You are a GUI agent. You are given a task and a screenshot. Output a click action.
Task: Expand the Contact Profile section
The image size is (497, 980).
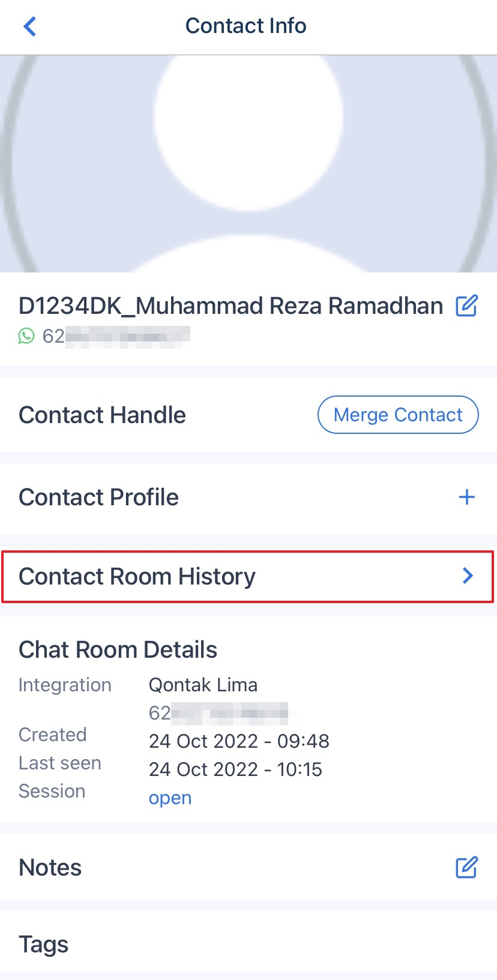[x=98, y=497]
